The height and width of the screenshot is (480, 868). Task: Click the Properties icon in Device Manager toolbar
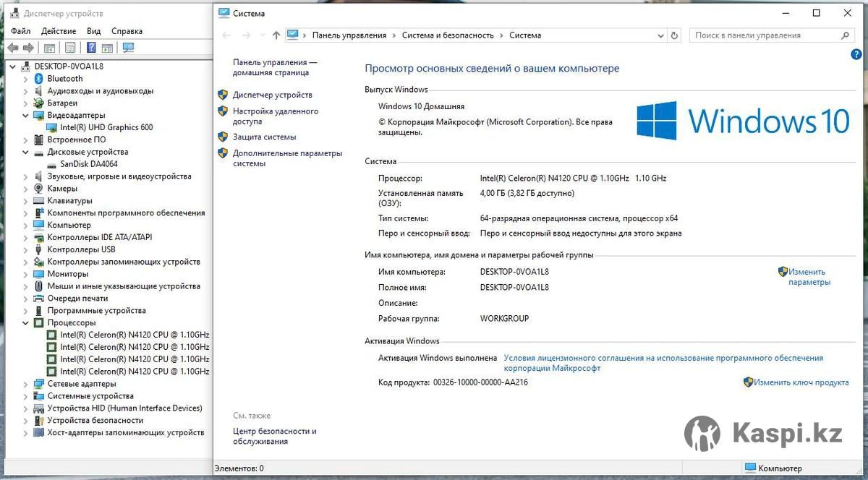(x=69, y=48)
